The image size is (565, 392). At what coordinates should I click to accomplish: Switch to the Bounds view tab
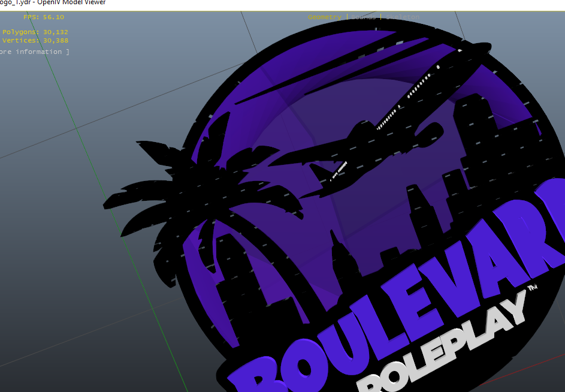(363, 17)
